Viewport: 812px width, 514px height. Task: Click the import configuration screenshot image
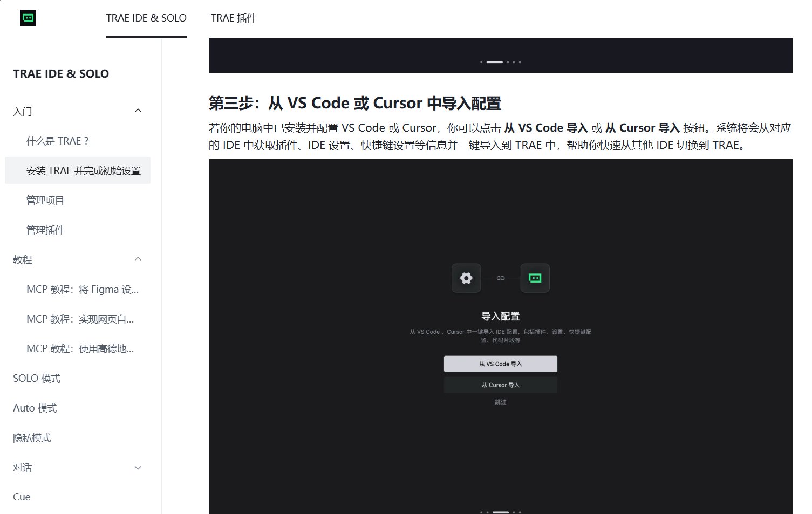[x=501, y=337]
